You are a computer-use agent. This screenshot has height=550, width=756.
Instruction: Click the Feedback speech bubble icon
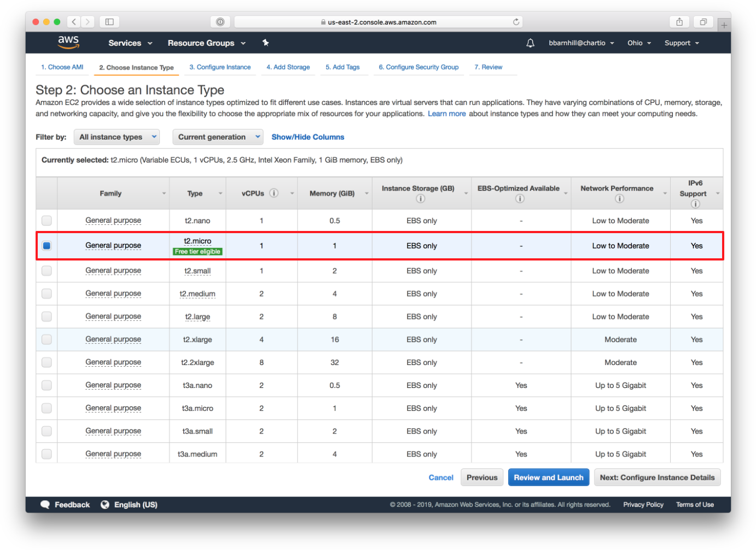pyautogui.click(x=45, y=505)
